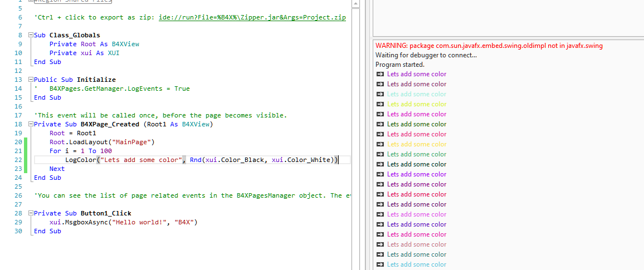Select the red WARNING javafx.swing log line

[489, 46]
